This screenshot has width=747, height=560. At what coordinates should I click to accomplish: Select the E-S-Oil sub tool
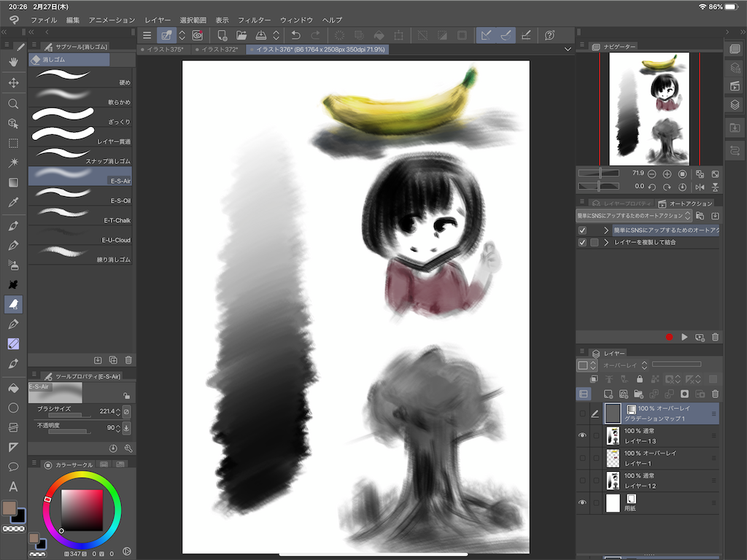click(x=80, y=195)
